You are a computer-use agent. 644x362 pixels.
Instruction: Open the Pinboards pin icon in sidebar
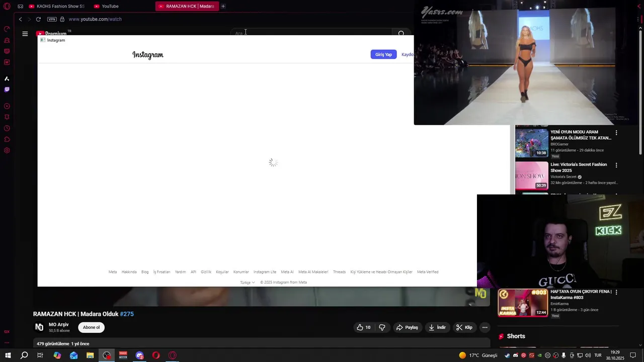tap(7, 117)
